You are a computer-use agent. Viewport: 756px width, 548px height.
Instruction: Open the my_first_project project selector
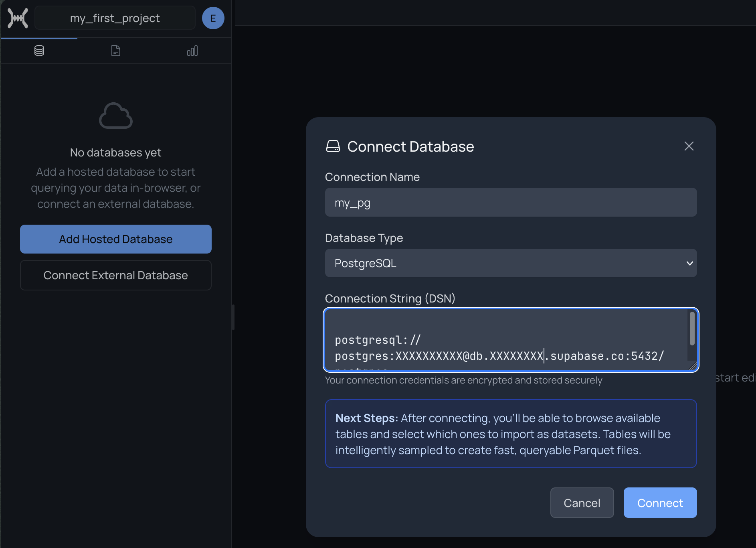pos(115,18)
